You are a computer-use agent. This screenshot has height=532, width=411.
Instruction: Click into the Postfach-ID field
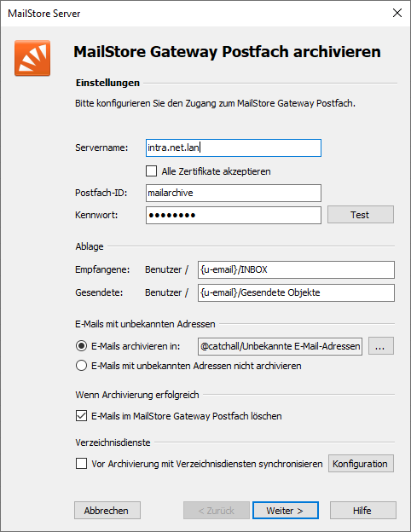click(x=234, y=193)
